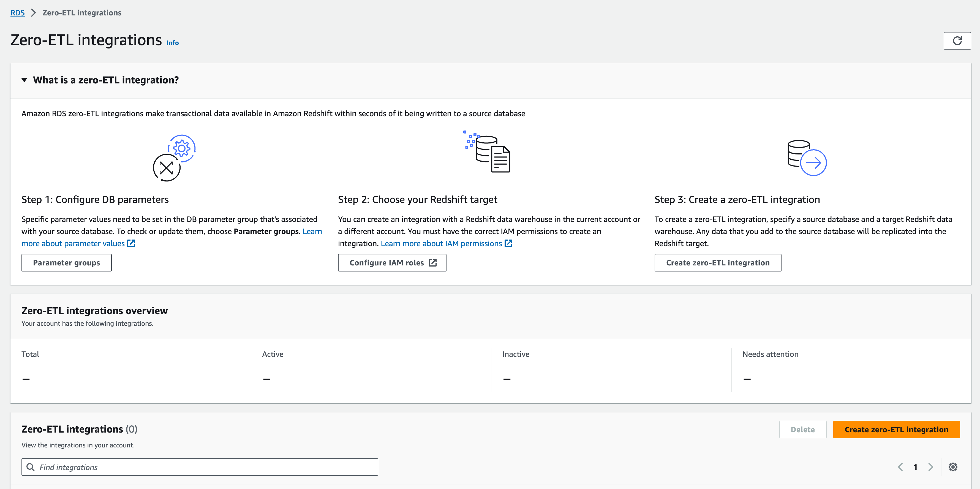Click the orange Create zero-ETL integration button
This screenshot has width=980, height=489.
[x=896, y=430]
